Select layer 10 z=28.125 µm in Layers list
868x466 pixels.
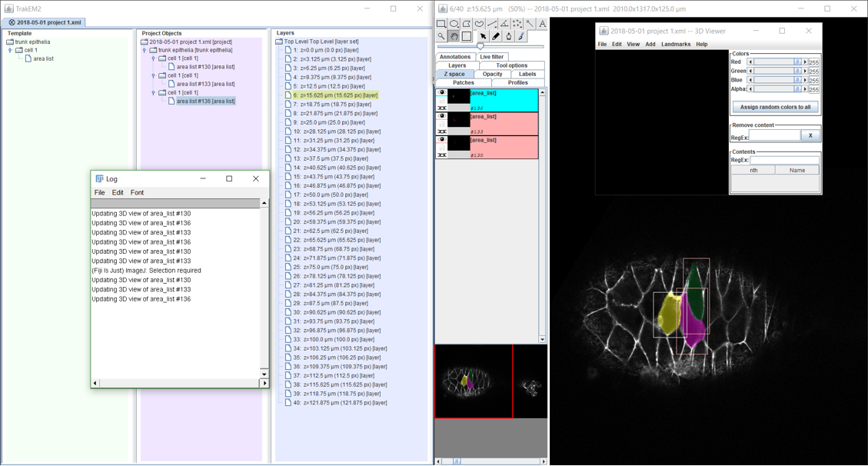(x=337, y=131)
